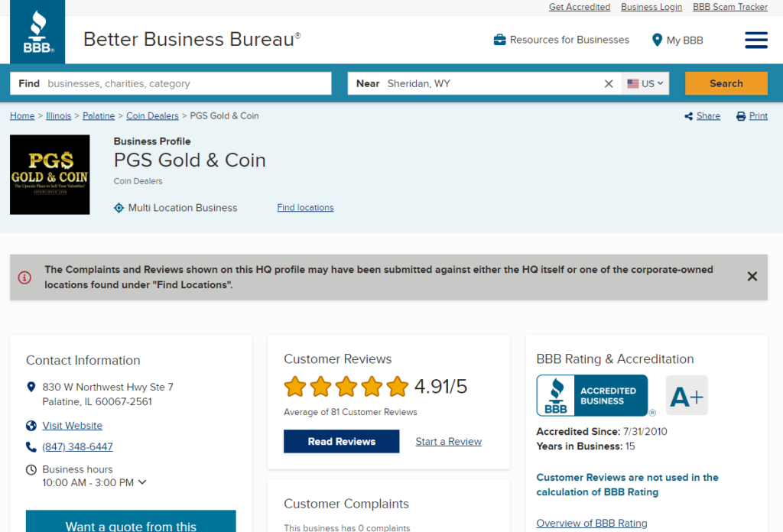783x532 pixels.
Task: Open the hamburger menu icon
Action: click(x=756, y=40)
